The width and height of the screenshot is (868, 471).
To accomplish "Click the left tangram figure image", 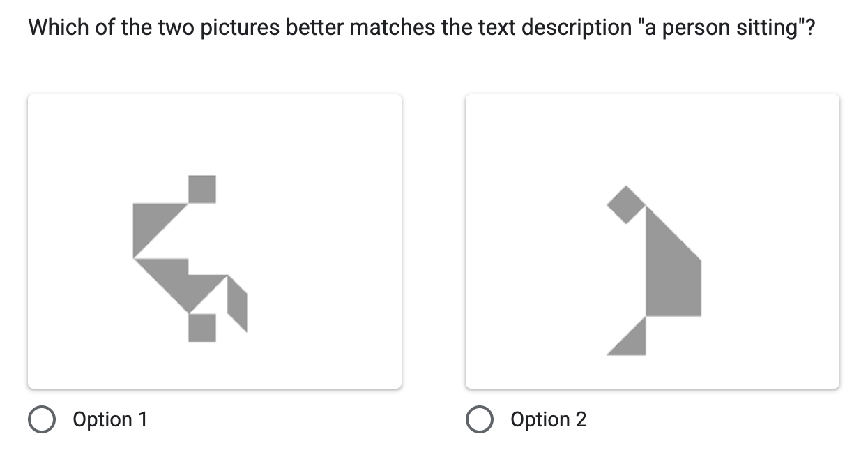I will (188, 258).
